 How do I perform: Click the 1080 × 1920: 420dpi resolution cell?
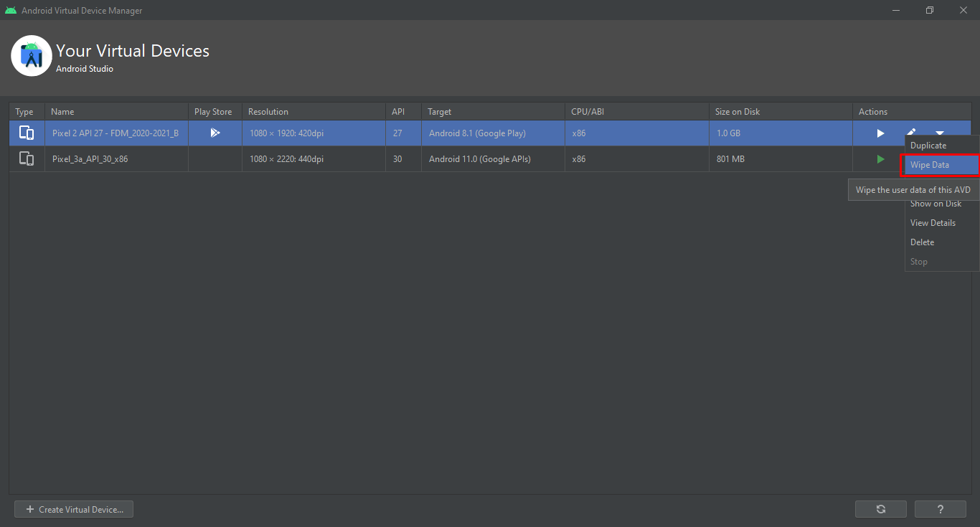(x=314, y=133)
